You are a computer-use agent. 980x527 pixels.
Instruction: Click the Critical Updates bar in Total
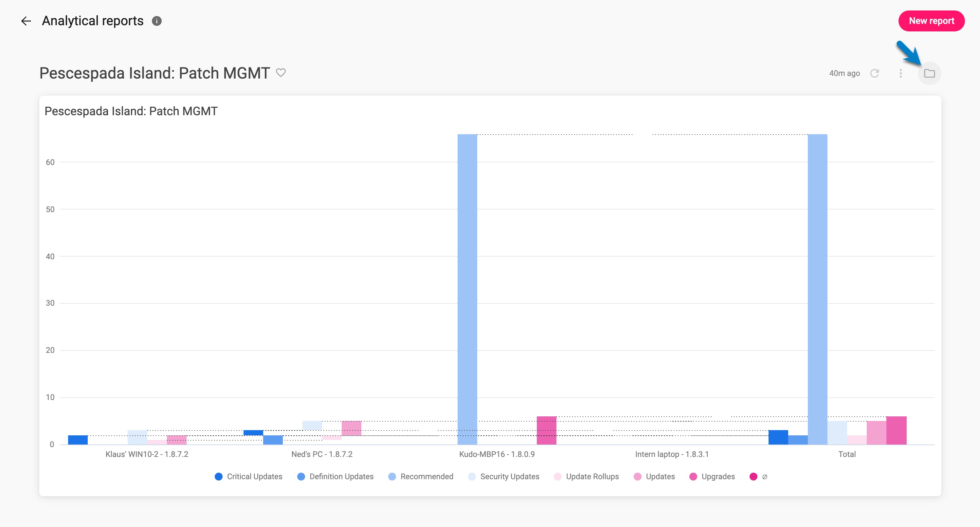point(778,437)
